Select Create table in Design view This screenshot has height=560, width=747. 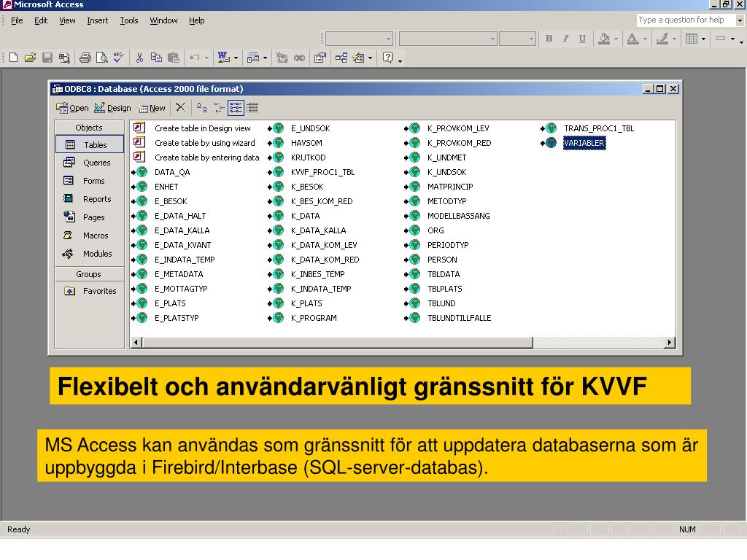[203, 128]
